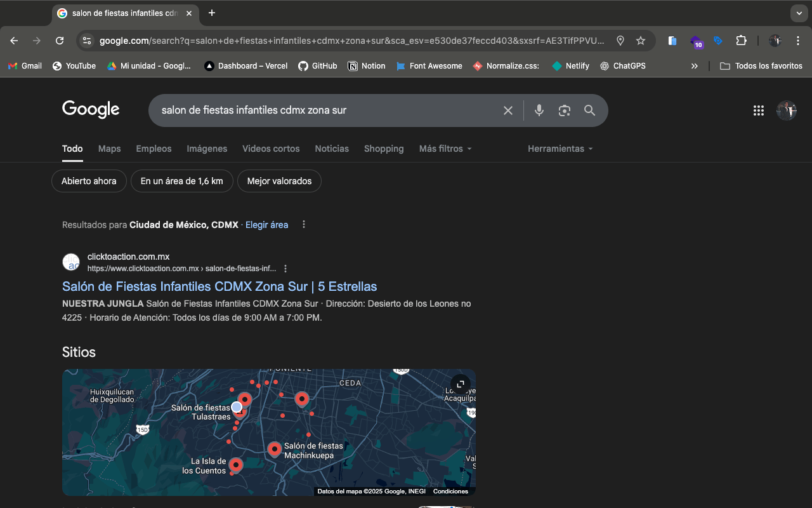
Task: Expand the map with the fullscreen icon
Action: tap(461, 384)
